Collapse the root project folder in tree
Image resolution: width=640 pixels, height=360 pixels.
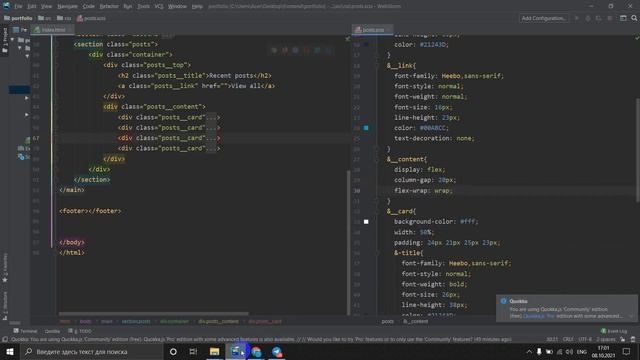[12, 40]
